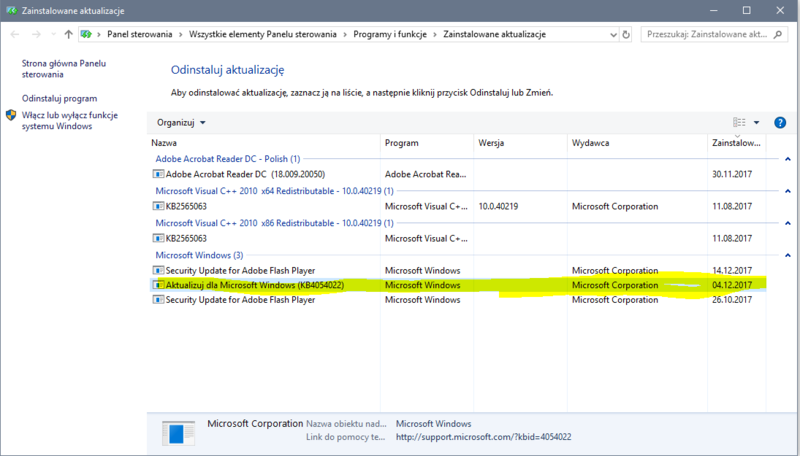Sort by Nazwa column header
Screen dimensions: 800x456
[x=264, y=143]
